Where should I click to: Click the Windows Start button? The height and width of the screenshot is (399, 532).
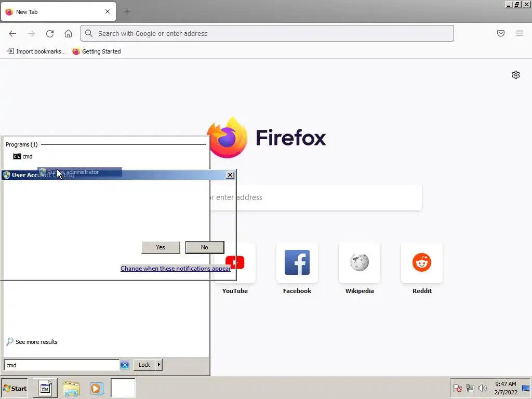point(14,389)
